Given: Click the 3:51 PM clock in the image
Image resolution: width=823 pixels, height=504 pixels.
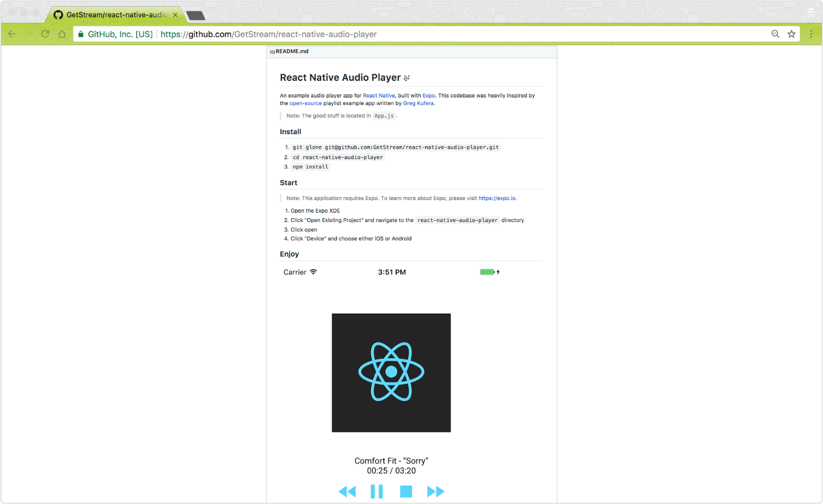Looking at the screenshot, I should (392, 273).
